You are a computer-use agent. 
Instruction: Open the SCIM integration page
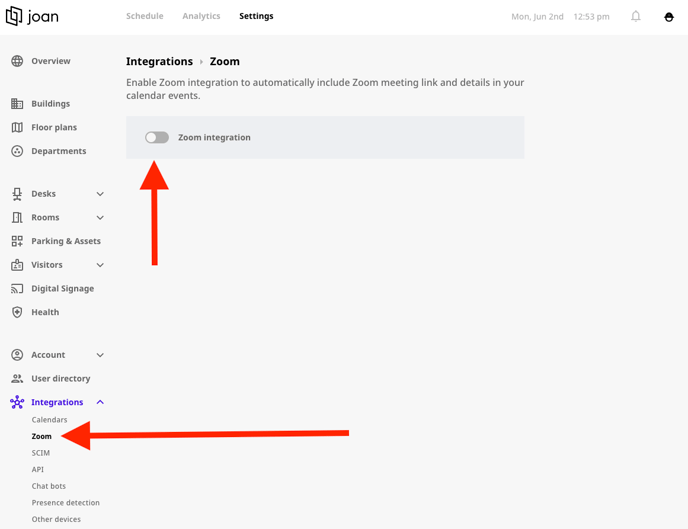coord(40,453)
